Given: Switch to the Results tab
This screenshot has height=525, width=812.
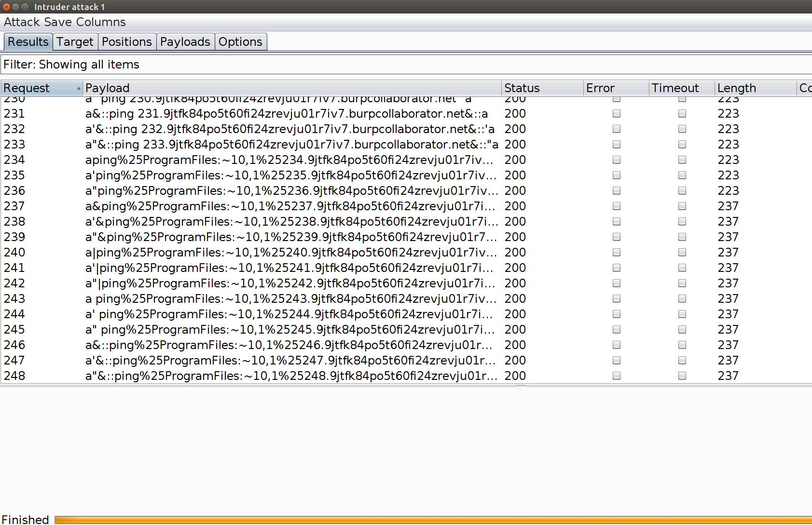Looking at the screenshot, I should (x=28, y=42).
